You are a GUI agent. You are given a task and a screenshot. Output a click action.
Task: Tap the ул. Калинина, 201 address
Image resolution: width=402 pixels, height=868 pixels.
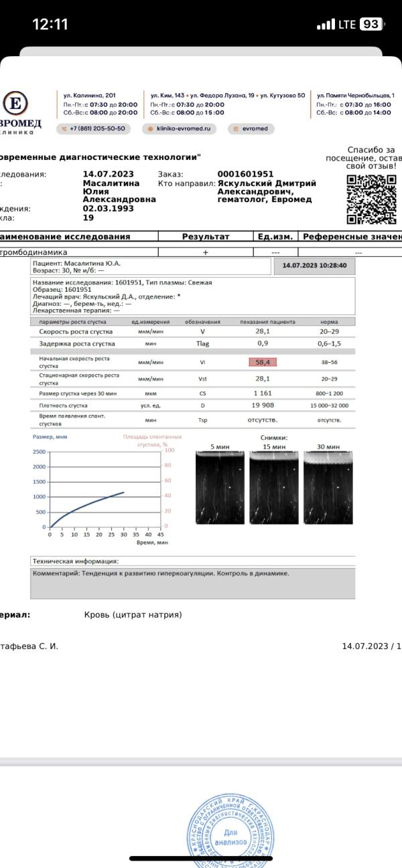point(89,96)
